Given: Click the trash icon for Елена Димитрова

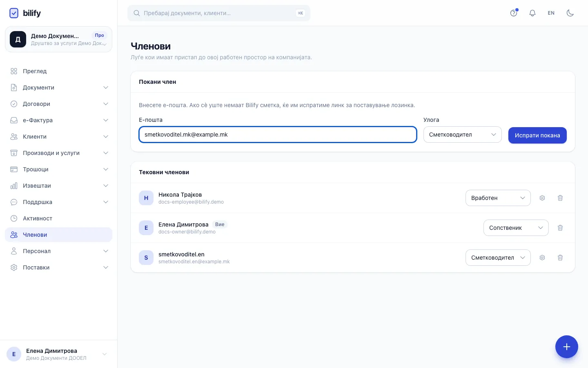Looking at the screenshot, I should click(560, 228).
